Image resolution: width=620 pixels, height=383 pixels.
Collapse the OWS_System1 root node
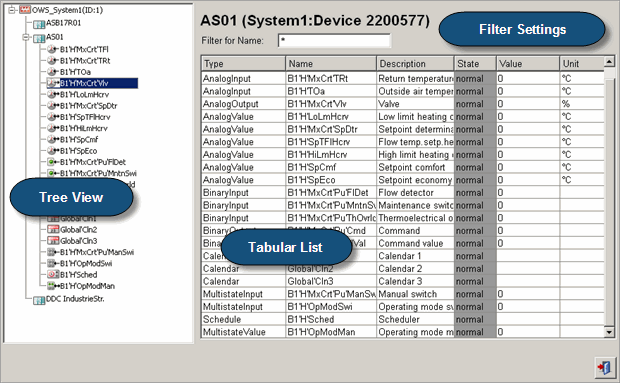pyautogui.click(x=12, y=10)
